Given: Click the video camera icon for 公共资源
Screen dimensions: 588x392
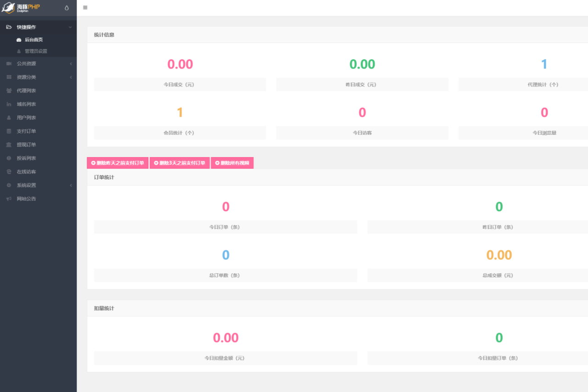Looking at the screenshot, I should [9, 64].
